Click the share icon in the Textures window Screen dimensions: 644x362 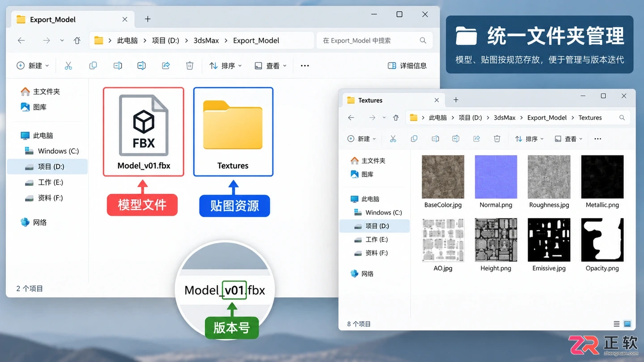pos(477,139)
